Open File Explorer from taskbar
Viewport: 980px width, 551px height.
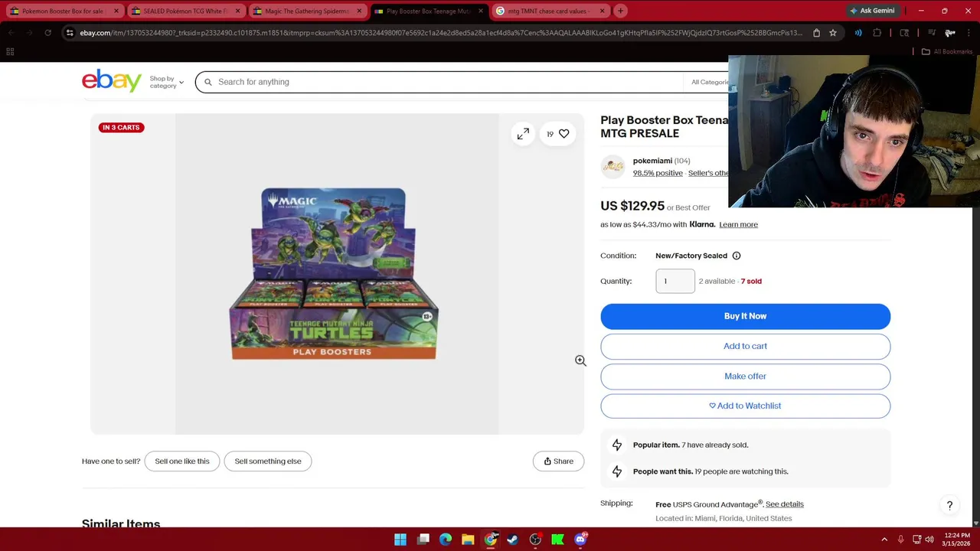pyautogui.click(x=468, y=540)
